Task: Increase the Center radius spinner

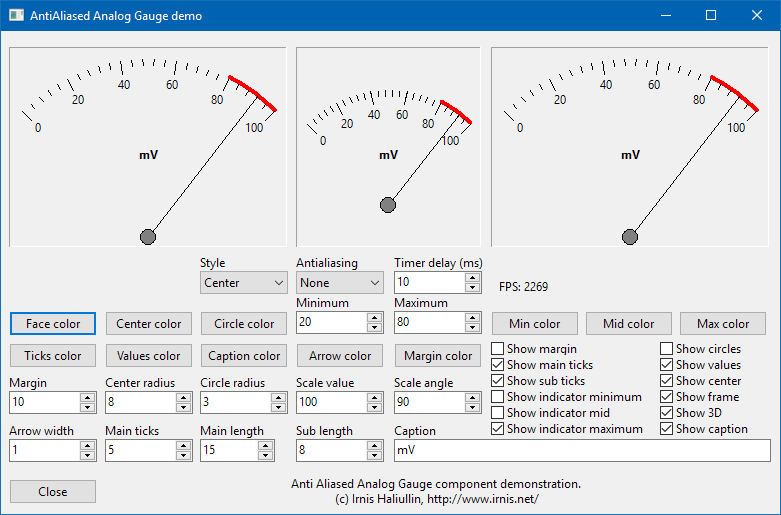Action: (x=183, y=397)
